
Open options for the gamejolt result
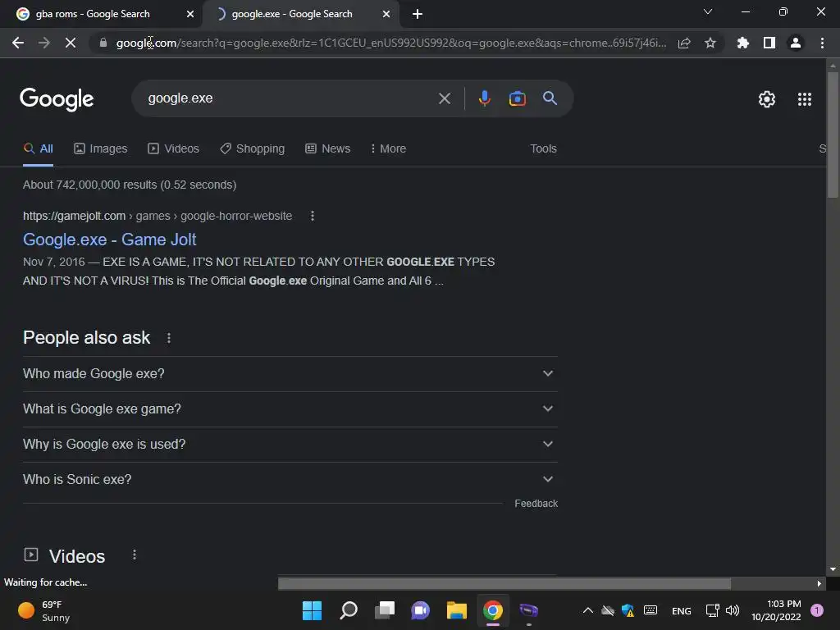click(313, 216)
